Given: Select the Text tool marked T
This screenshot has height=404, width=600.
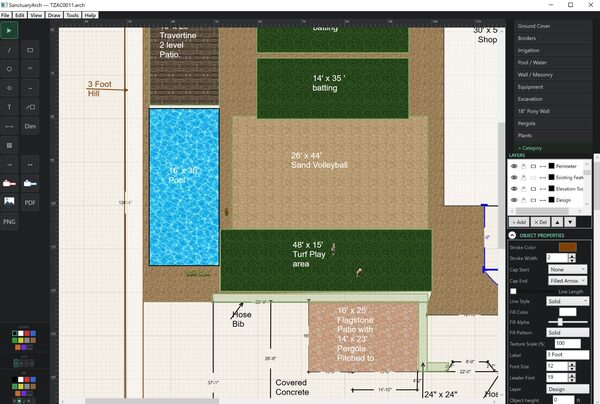Looking at the screenshot, I should tap(9, 107).
